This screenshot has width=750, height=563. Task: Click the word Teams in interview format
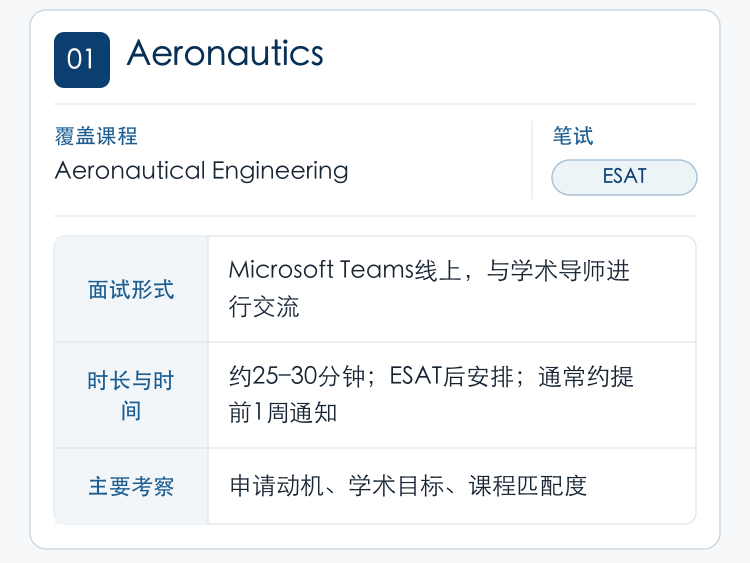coord(377,270)
